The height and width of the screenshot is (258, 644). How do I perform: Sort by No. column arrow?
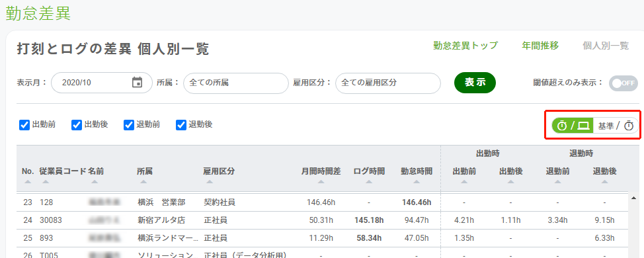point(28,181)
